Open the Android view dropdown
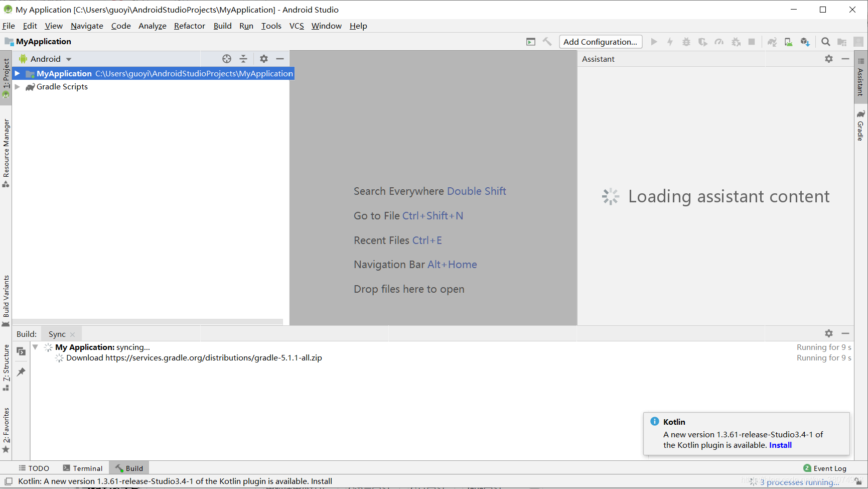The width and height of the screenshot is (868, 489). coord(46,59)
